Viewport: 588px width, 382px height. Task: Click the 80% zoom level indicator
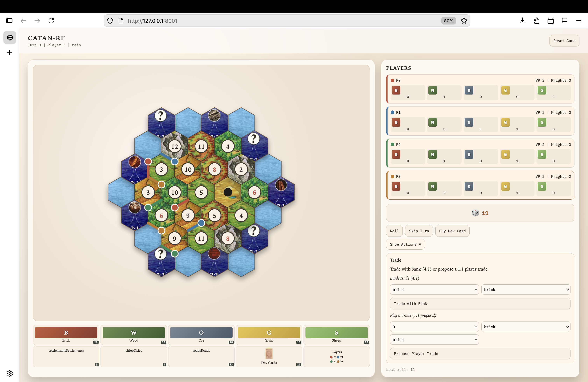[x=448, y=21]
